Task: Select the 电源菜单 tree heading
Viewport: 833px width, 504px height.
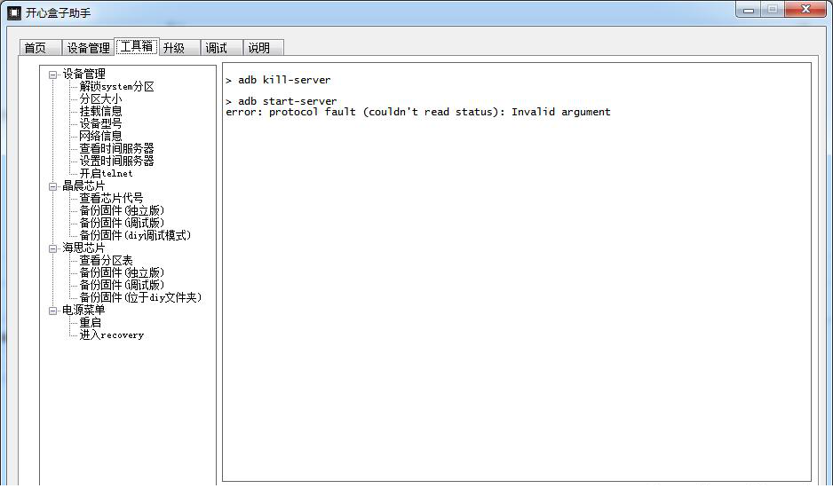Action: pyautogui.click(x=84, y=311)
